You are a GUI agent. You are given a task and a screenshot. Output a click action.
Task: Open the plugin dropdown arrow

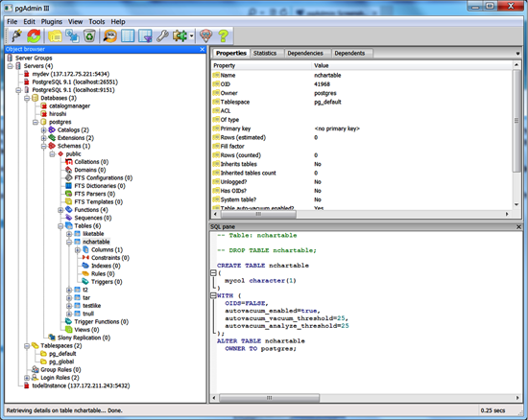191,35
